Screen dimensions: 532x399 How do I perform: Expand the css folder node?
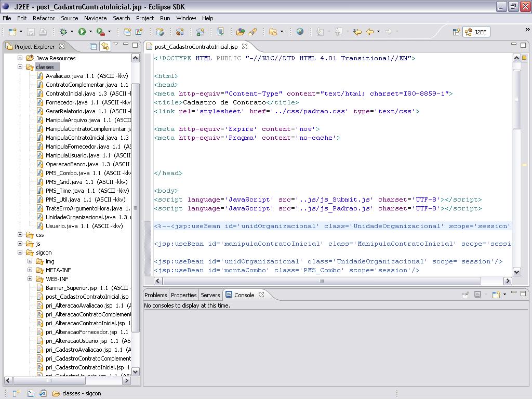pos(20,235)
